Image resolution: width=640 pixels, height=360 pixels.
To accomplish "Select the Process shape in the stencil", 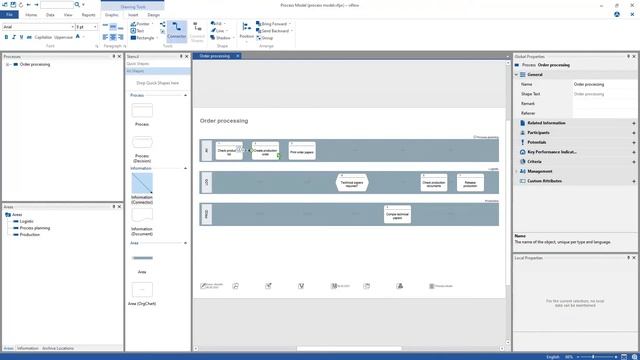I will point(142,111).
